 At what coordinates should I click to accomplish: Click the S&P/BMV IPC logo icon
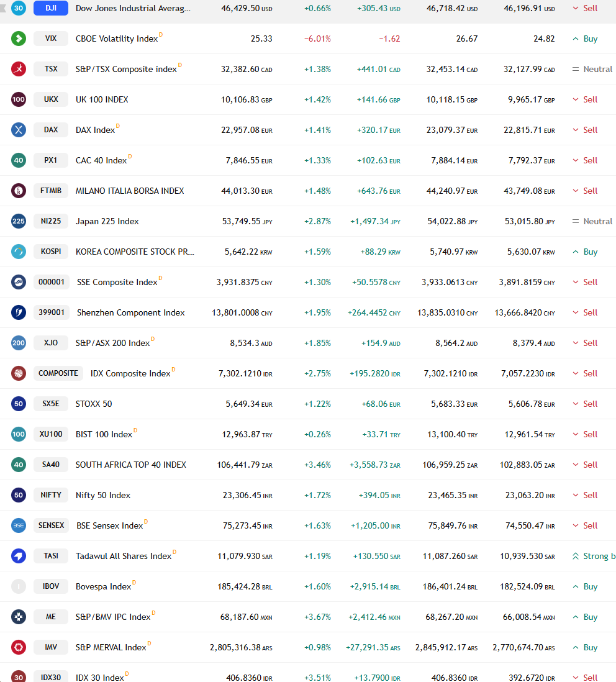(18, 617)
